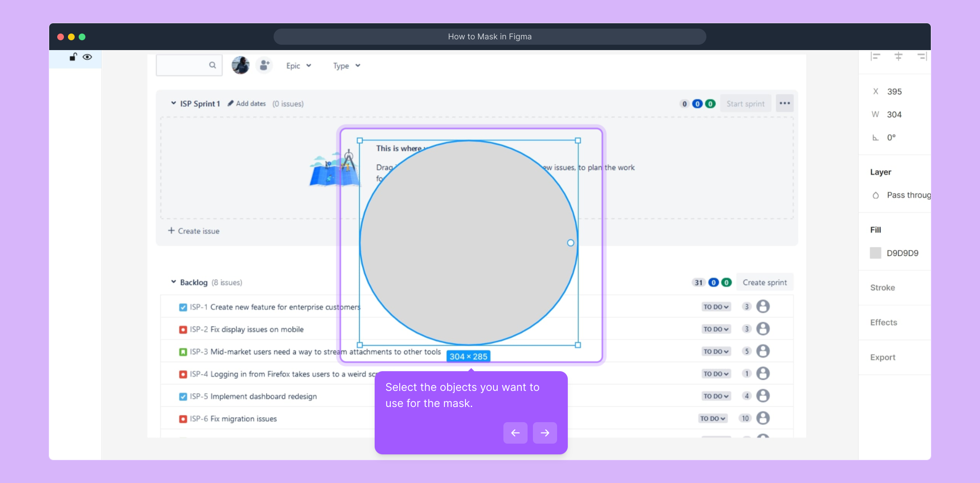This screenshot has height=483, width=980.
Task: Click the Create sprint button
Action: (x=765, y=283)
